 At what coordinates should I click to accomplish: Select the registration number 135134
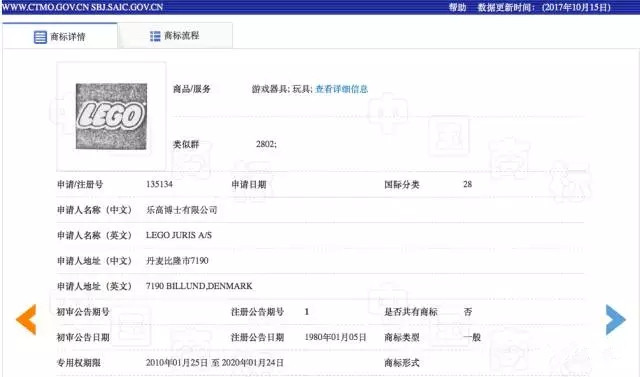tap(159, 184)
